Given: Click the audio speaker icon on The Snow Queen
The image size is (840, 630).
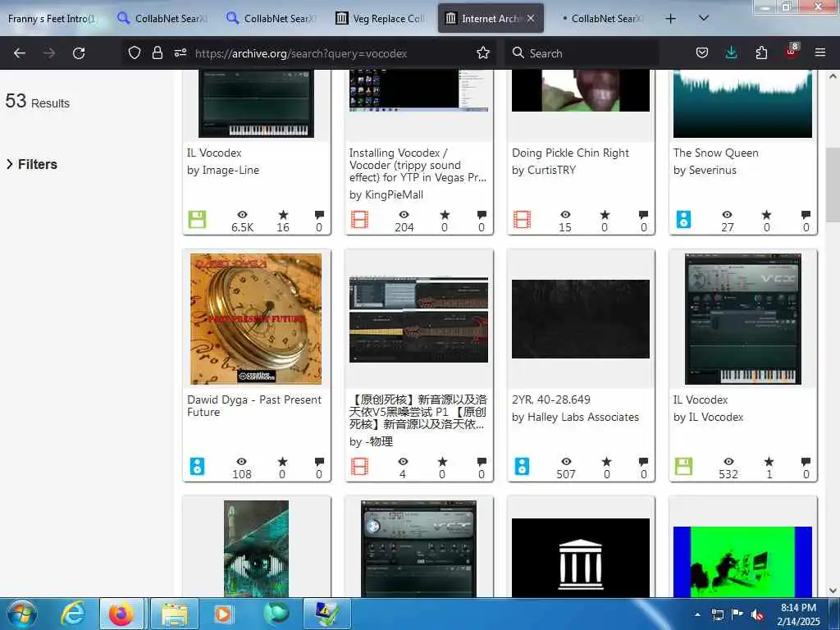Looking at the screenshot, I should tap(683, 220).
